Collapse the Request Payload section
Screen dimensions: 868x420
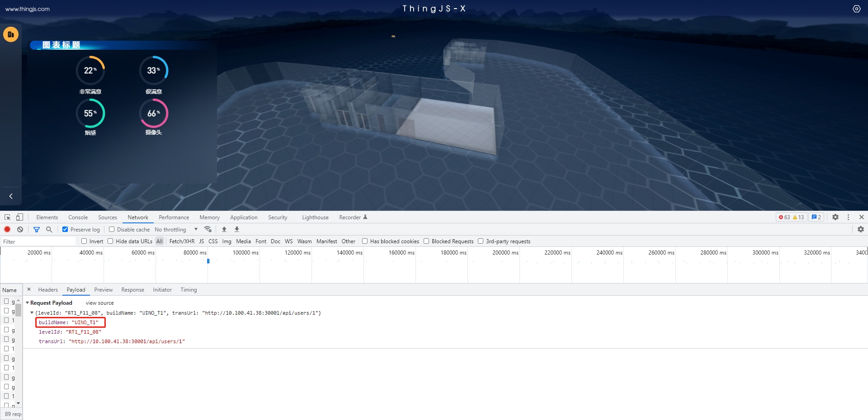(x=28, y=303)
